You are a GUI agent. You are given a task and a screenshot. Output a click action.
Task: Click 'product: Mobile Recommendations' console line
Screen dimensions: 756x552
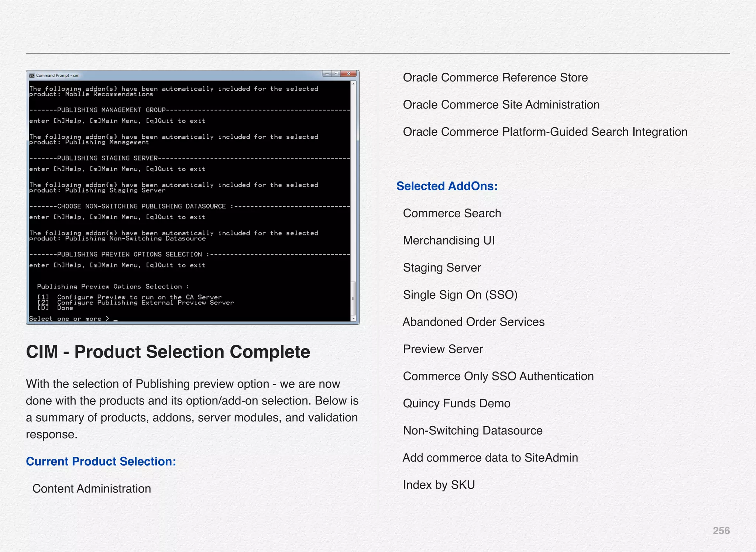point(91,94)
